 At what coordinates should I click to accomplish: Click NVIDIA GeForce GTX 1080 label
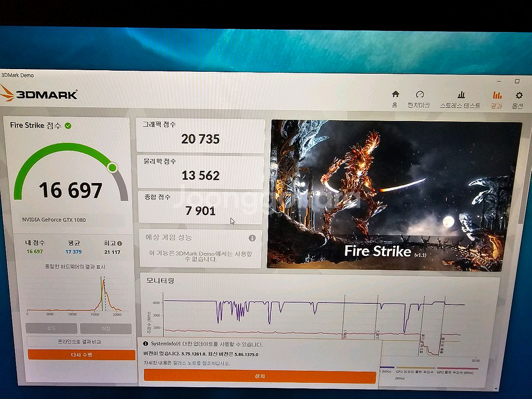[54, 220]
